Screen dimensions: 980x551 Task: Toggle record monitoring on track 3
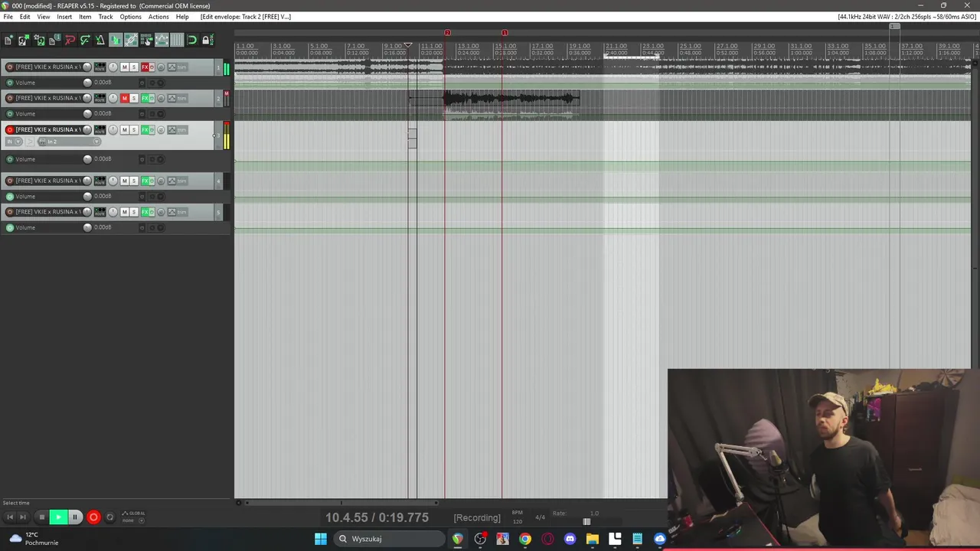(x=30, y=142)
